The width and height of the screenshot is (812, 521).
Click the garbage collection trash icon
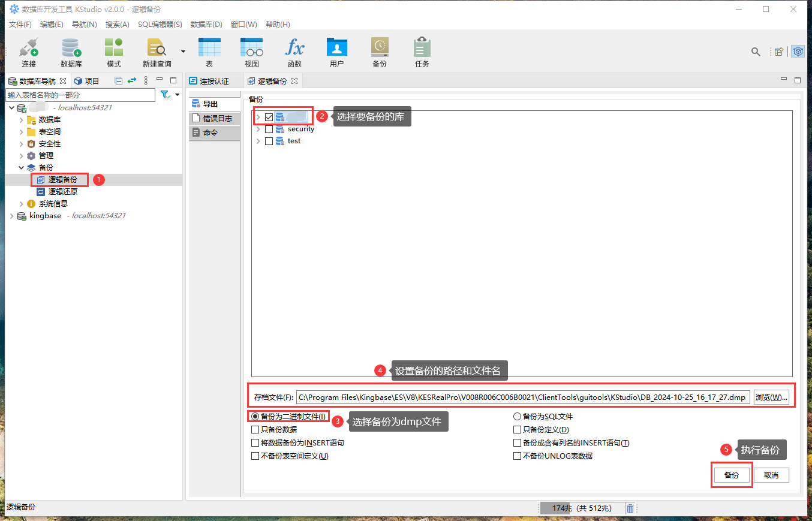[630, 508]
